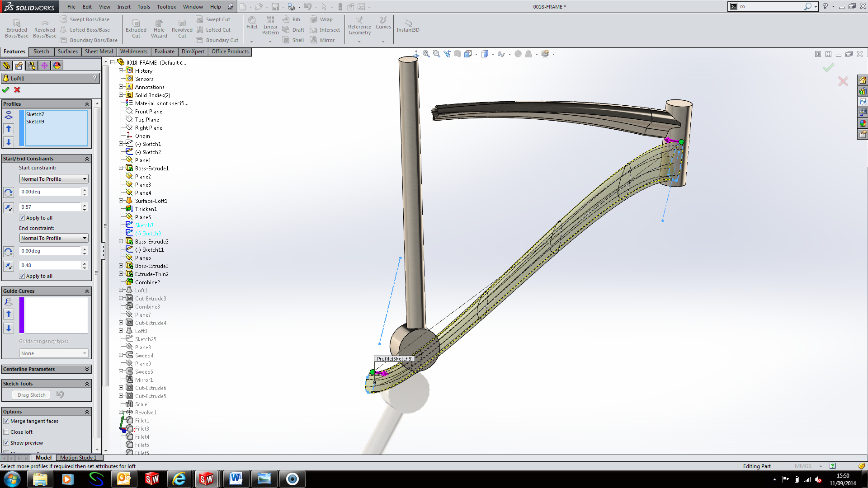Enable the Close loft checkbox

(6, 432)
